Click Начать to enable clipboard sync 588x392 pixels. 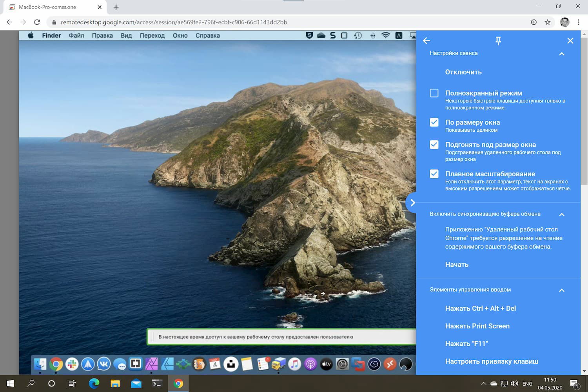click(457, 265)
